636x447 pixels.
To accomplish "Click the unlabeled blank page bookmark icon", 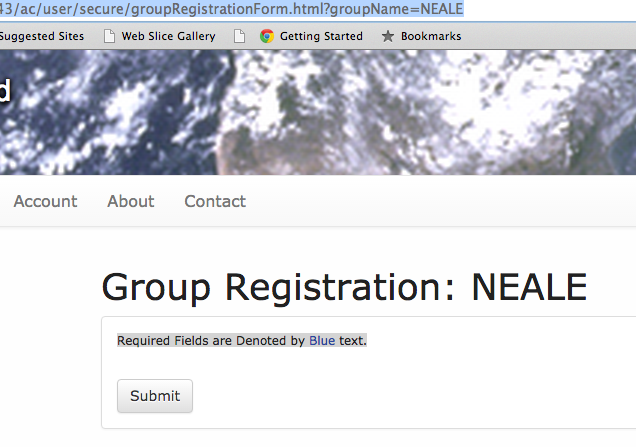I will 239,36.
